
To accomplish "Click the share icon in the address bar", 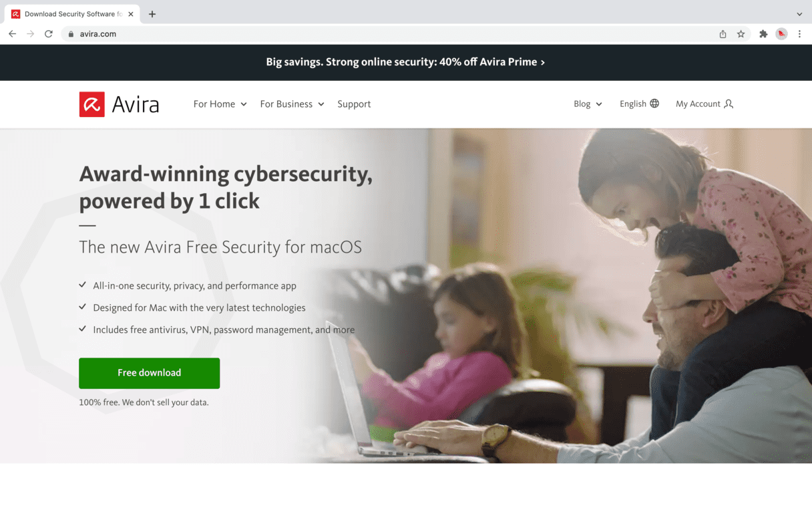I will coord(723,34).
